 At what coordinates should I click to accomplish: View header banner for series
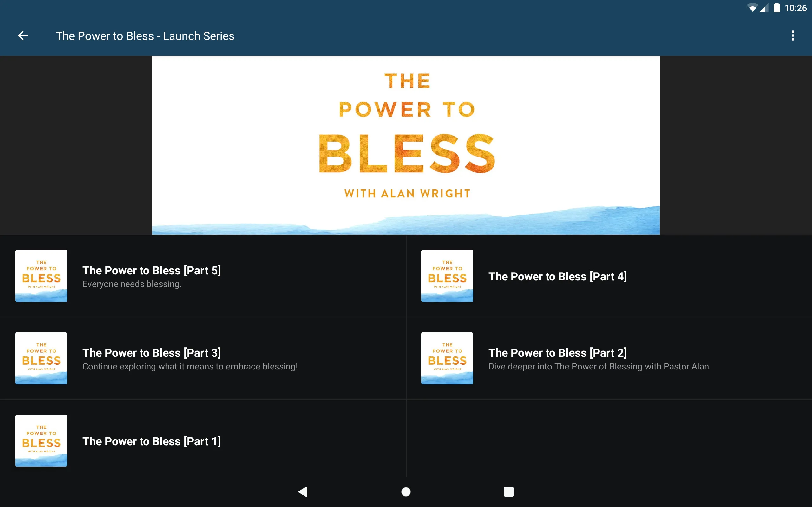pyautogui.click(x=406, y=144)
